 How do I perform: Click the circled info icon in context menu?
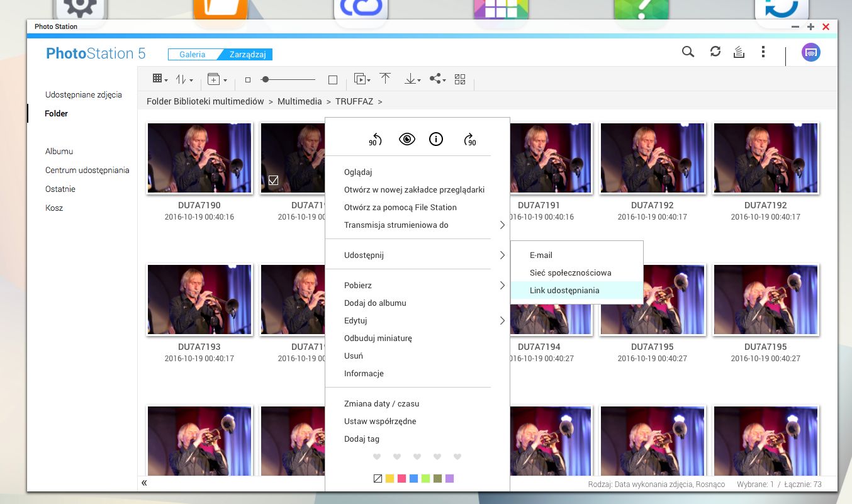(x=436, y=140)
